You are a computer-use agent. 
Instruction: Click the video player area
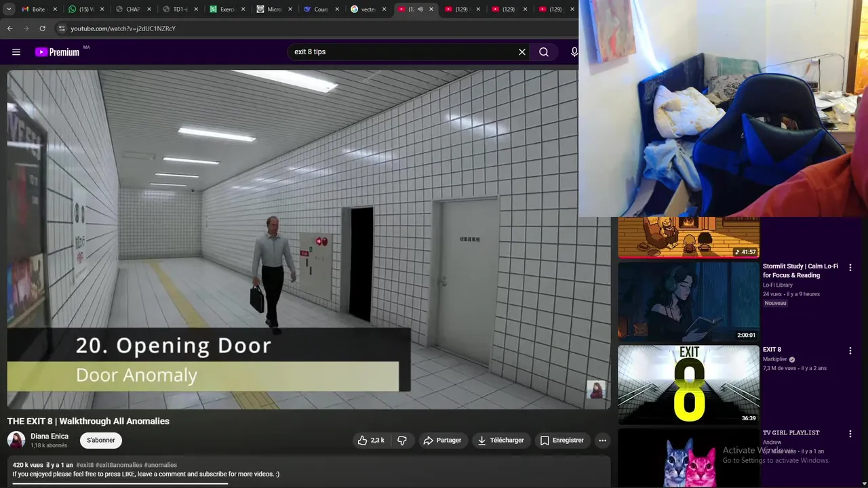click(x=309, y=239)
